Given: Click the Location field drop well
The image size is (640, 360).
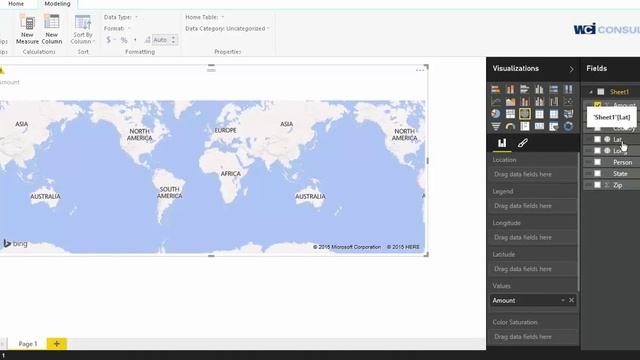Looking at the screenshot, I should [x=533, y=174].
